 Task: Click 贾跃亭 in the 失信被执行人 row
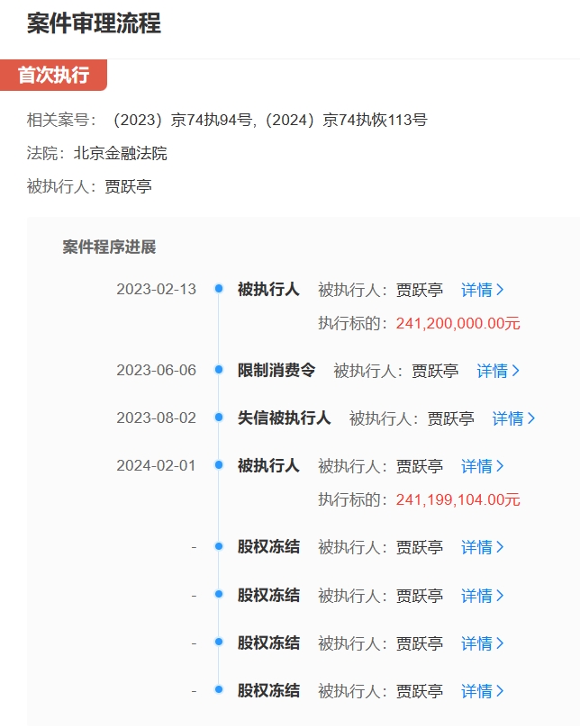pos(451,418)
